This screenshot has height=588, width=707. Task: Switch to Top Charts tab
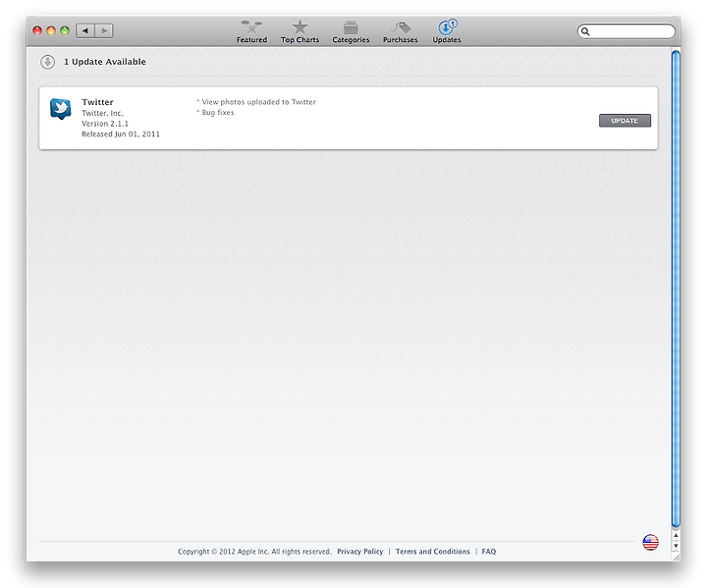299,32
